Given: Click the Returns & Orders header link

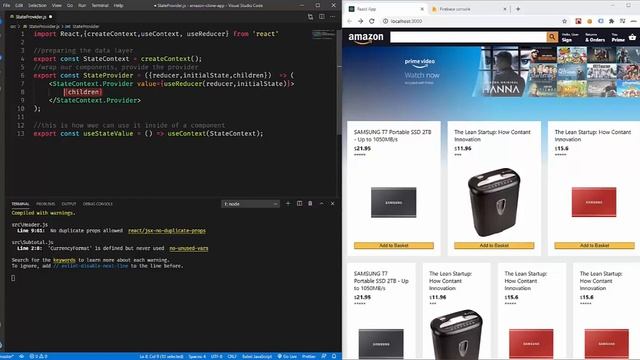Looking at the screenshot, I should pos(595,38).
